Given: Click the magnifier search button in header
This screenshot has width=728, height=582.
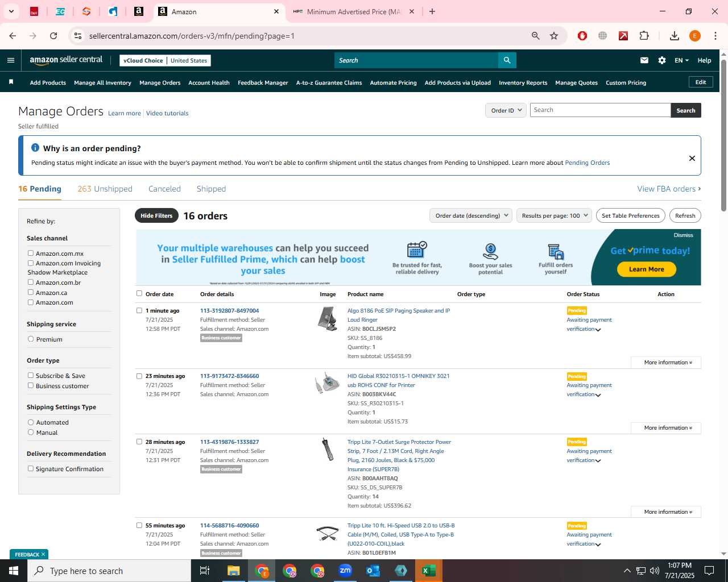Looking at the screenshot, I should click(507, 60).
